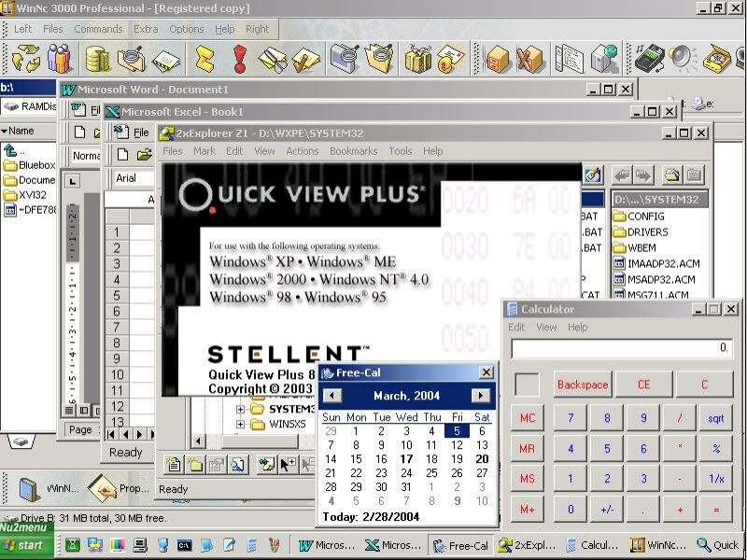The width and height of the screenshot is (747, 560).
Task: Click row 5 header in Excel
Action: (117, 296)
